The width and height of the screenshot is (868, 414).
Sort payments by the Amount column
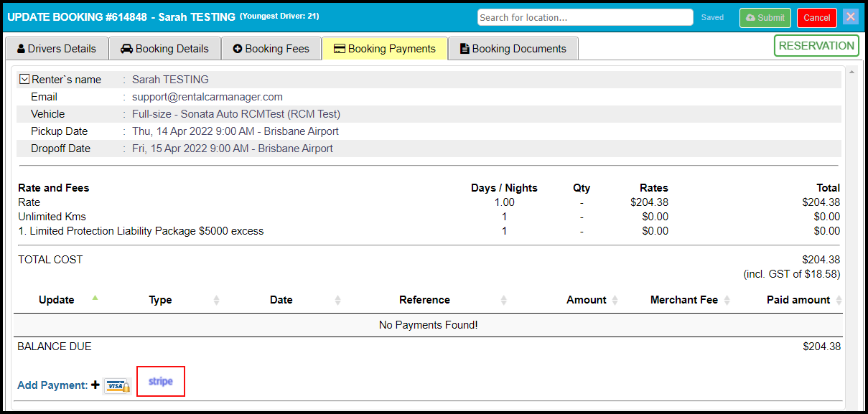(x=587, y=300)
